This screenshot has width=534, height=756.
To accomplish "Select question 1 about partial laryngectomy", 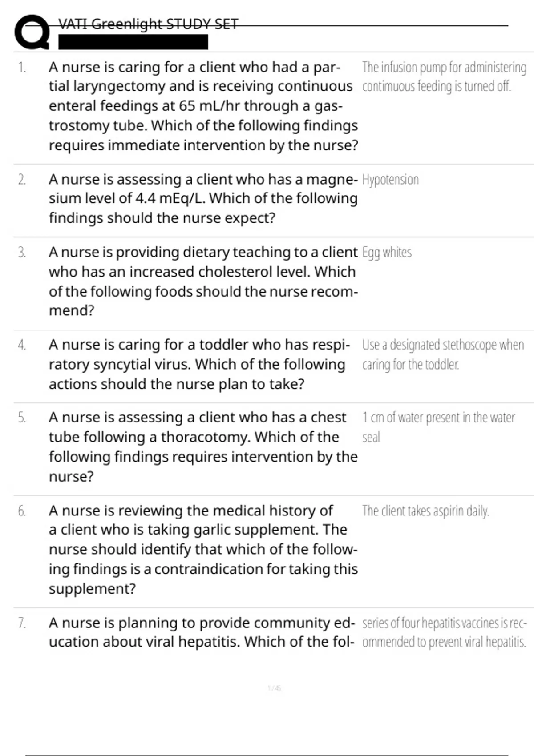I will 203,106.
